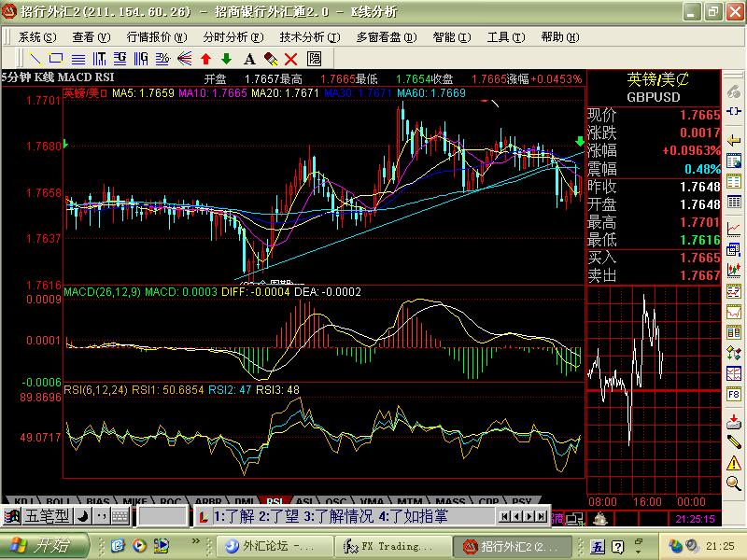
Task: Click the yellow back arrow in sidebar
Action: pos(734,141)
